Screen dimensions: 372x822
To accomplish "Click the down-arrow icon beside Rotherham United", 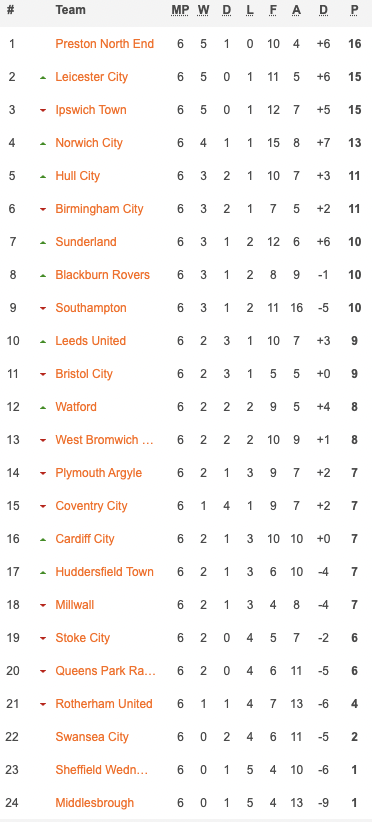I will [x=43, y=705].
